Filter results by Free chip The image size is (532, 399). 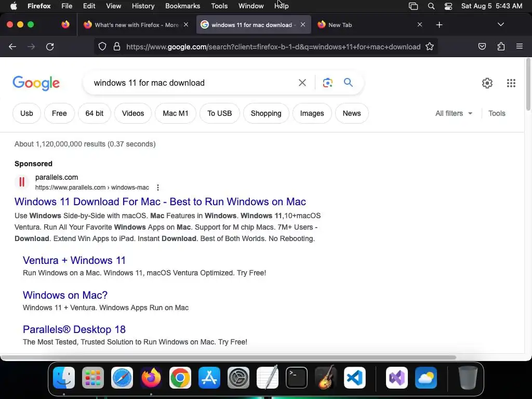tap(59, 113)
